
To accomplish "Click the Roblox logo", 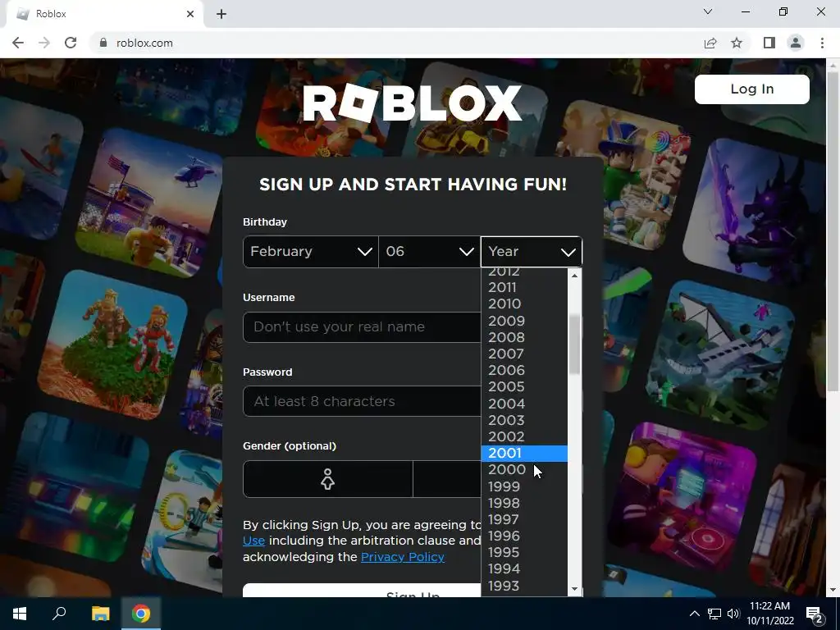I will [x=412, y=103].
